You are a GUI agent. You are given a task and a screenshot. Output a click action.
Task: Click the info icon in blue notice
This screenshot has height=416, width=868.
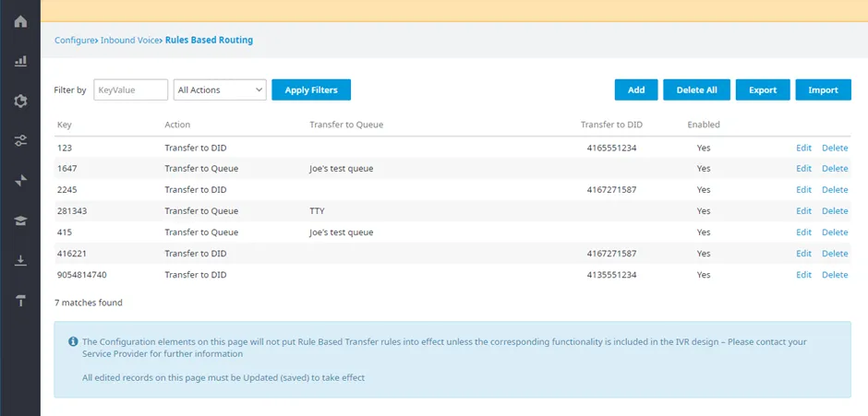(73, 341)
